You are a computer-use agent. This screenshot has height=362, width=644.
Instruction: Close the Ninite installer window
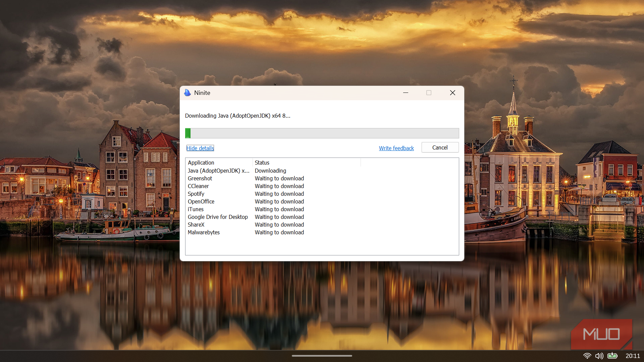(452, 93)
